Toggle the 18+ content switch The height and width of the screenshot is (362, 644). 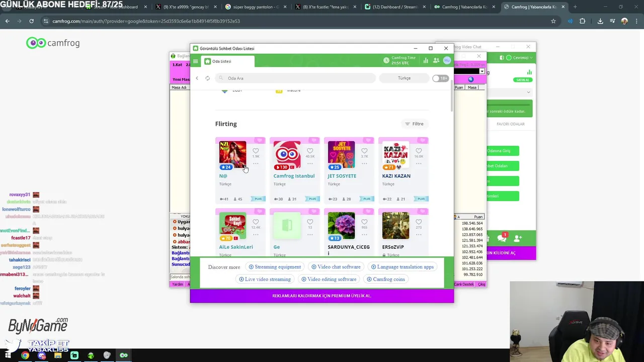coord(440,78)
